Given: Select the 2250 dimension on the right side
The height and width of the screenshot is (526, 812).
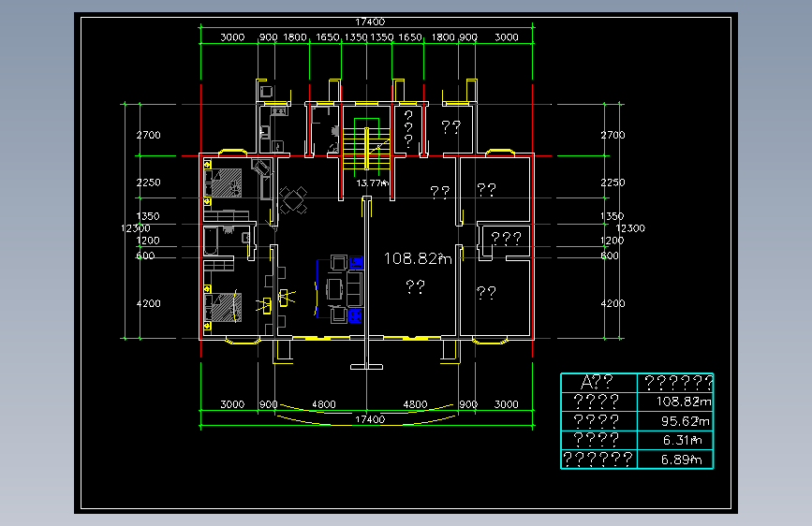Looking at the screenshot, I should tap(613, 183).
